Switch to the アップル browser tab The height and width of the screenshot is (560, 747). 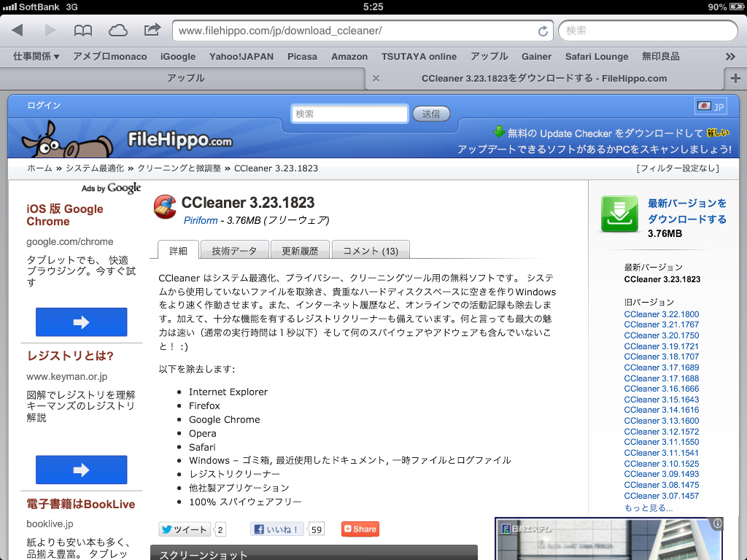(186, 78)
